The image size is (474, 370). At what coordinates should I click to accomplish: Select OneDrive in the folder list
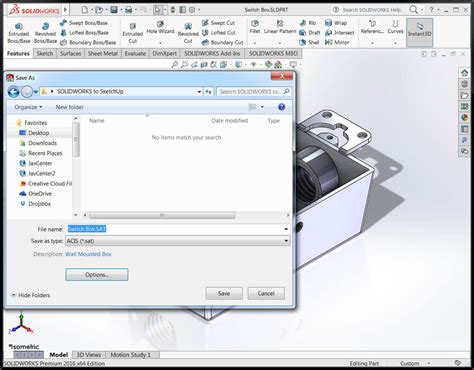point(40,194)
